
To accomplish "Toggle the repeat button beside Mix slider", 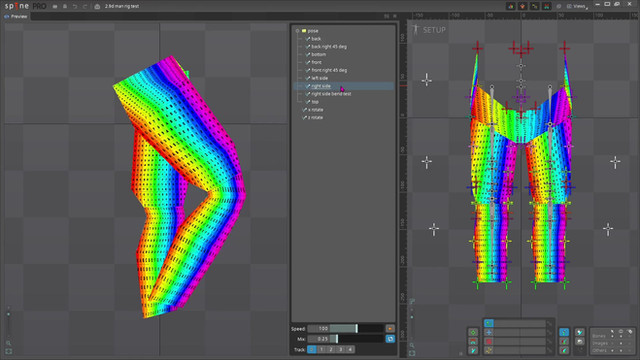I will [x=390, y=339].
